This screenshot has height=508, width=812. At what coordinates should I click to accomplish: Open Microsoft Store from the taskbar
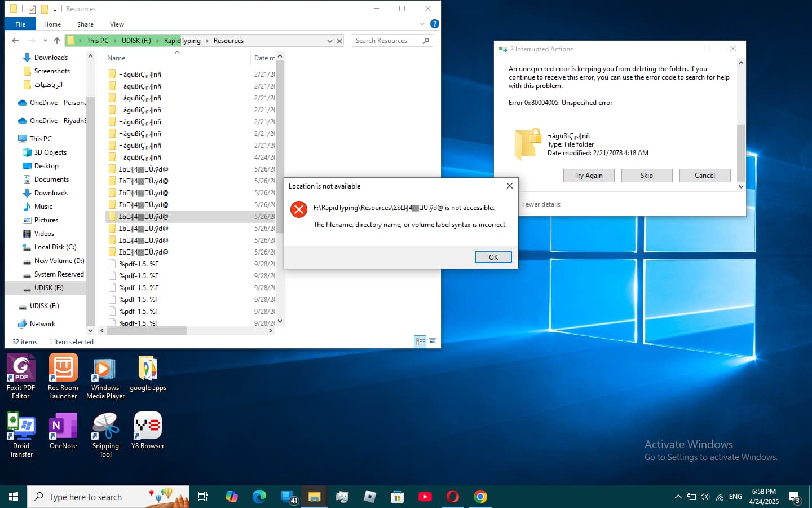point(398,497)
